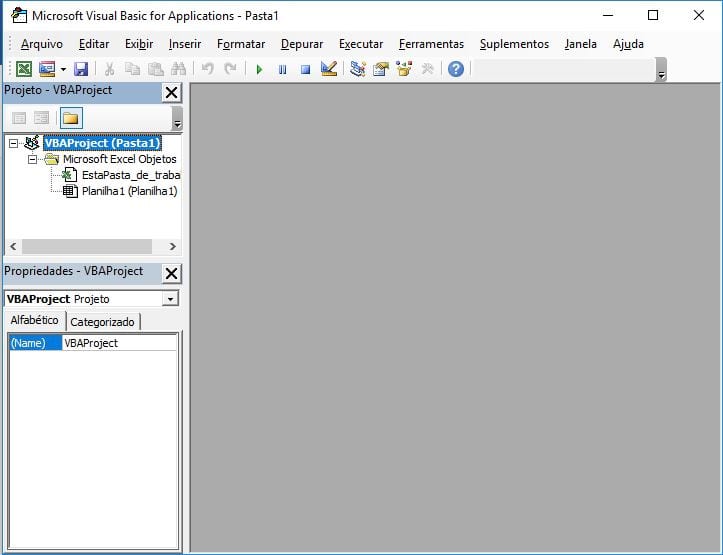This screenshot has width=723, height=555.
Task: Click the Cut scissors icon
Action: point(109,69)
